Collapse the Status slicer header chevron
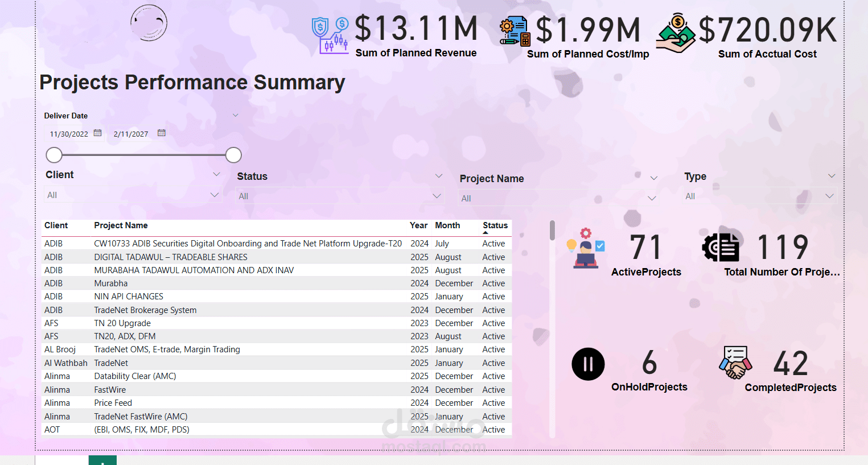The width and height of the screenshot is (868, 465). (439, 176)
